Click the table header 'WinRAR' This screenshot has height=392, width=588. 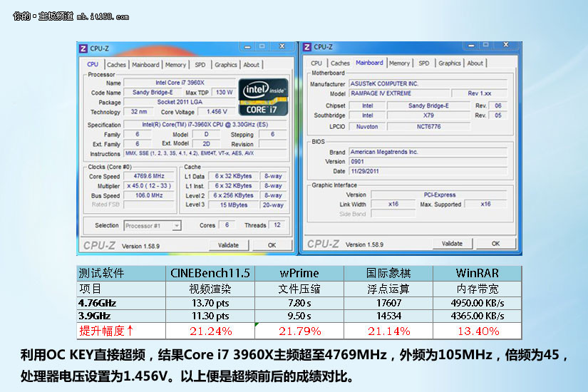(478, 273)
